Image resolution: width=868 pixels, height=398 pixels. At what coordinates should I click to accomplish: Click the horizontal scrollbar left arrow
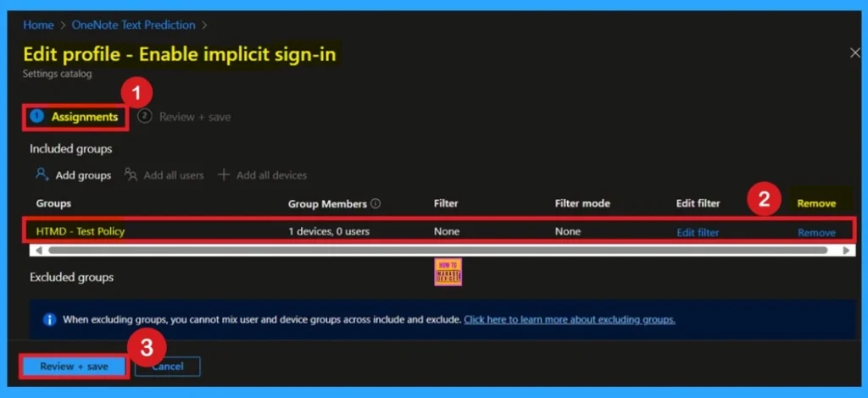(x=38, y=251)
